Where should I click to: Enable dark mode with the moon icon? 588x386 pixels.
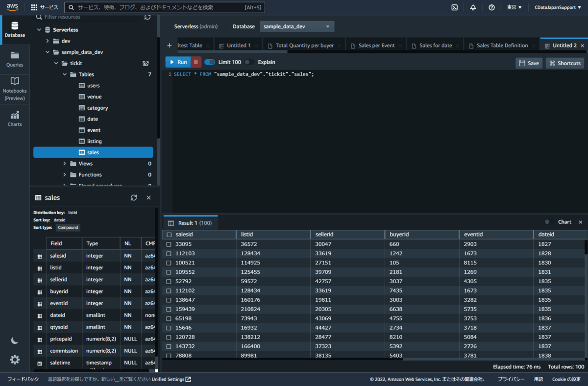[x=15, y=340]
